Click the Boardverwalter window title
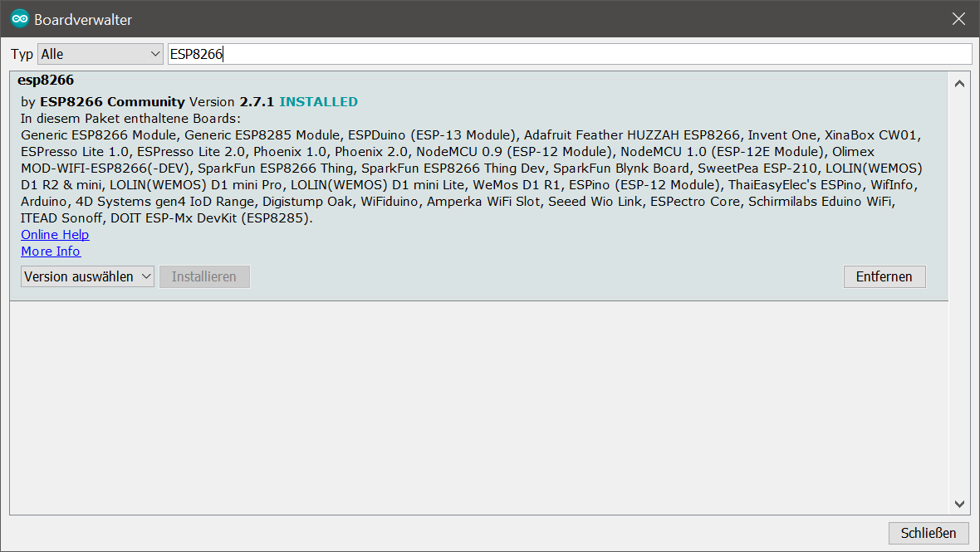980x552 pixels. pos(83,19)
